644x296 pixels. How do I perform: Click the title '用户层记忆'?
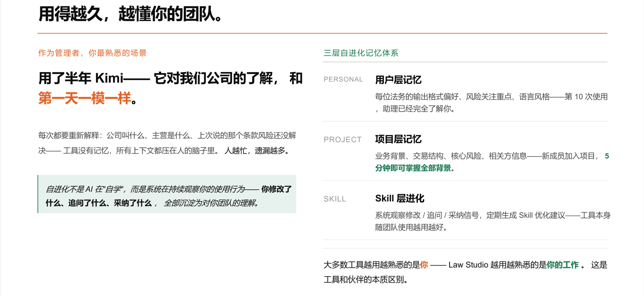pos(398,80)
